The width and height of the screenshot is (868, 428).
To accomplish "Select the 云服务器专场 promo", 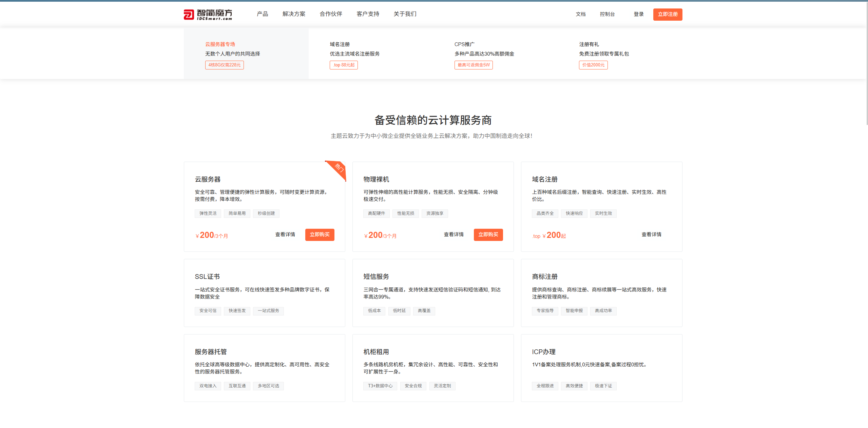I will coord(220,44).
